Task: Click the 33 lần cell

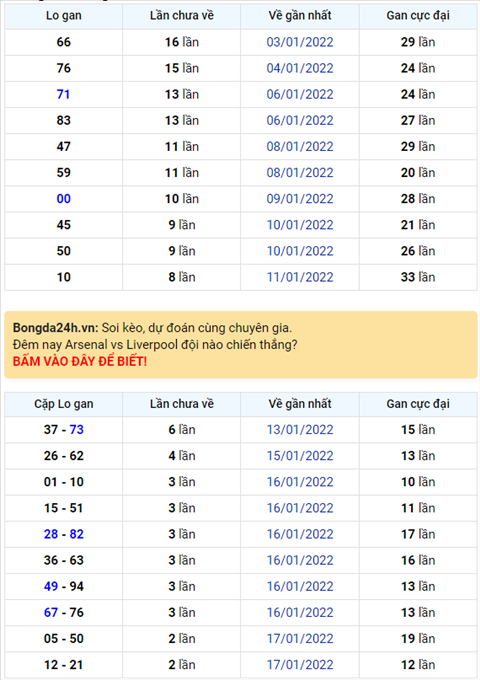Action: point(418,277)
